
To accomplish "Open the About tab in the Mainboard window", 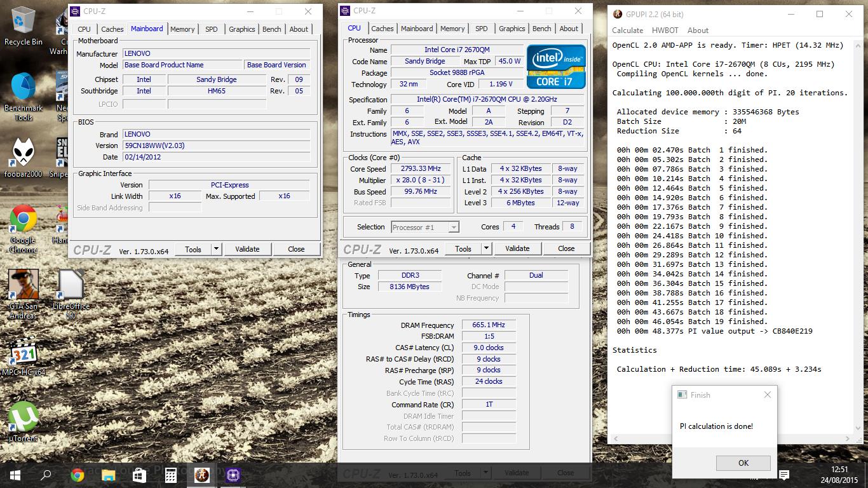I will 299,29.
